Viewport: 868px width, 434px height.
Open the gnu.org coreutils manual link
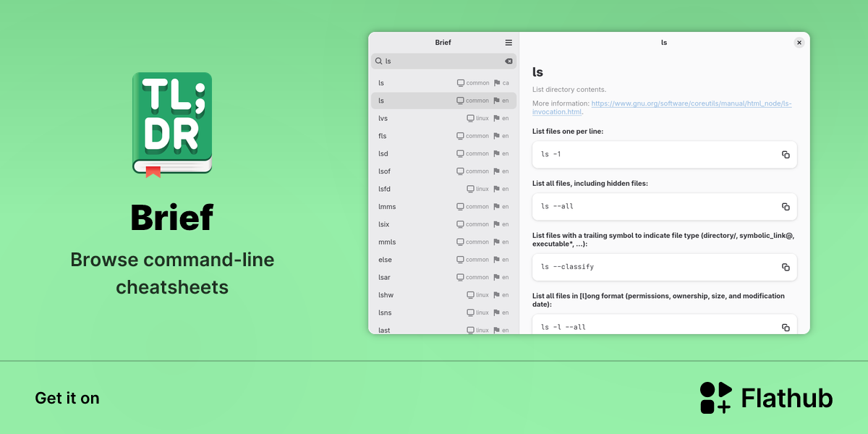(662, 108)
